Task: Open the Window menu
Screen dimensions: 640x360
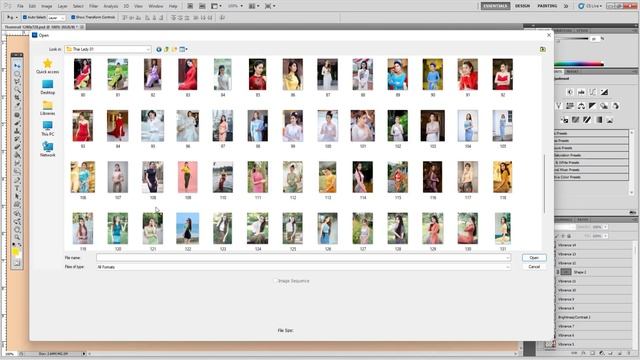Action: coord(156,7)
